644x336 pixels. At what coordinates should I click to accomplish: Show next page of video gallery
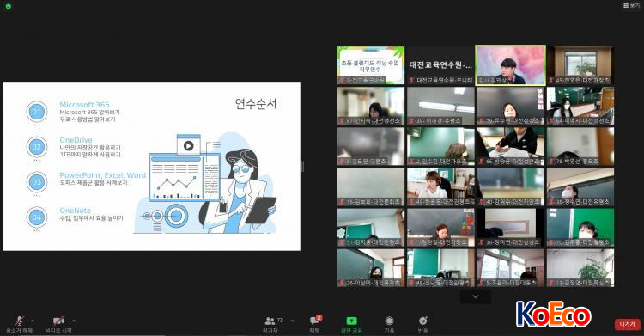click(476, 296)
